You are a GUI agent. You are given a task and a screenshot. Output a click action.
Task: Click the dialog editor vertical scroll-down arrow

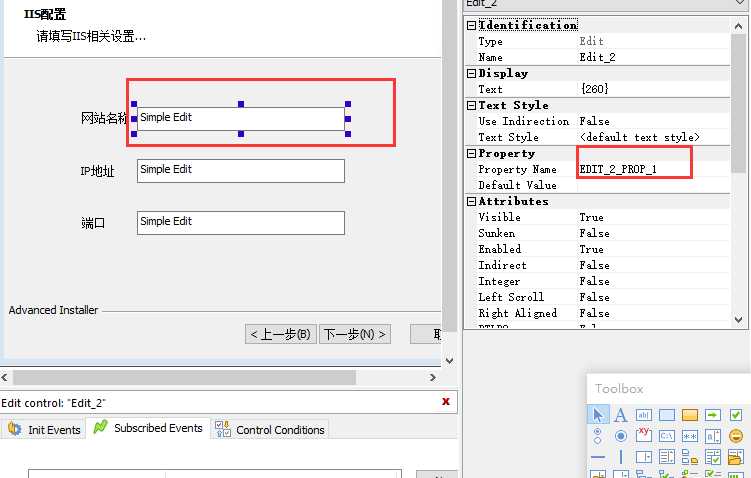click(449, 361)
